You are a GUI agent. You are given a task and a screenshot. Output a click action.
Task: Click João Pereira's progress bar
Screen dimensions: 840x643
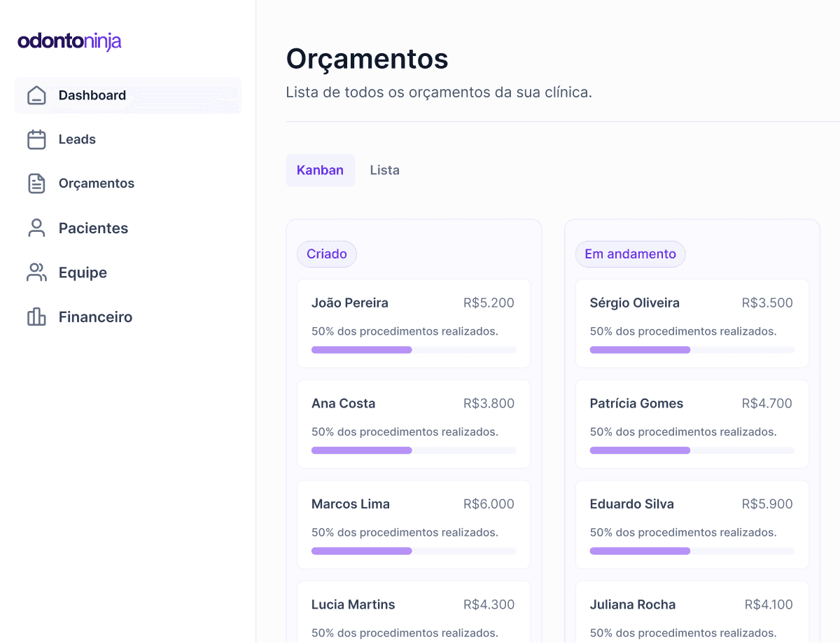coord(414,350)
